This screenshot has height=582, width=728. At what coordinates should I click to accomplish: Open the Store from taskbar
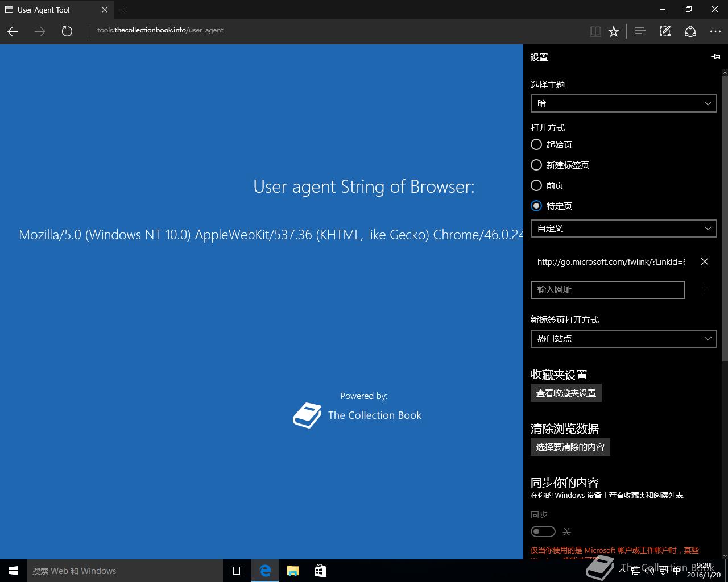320,571
